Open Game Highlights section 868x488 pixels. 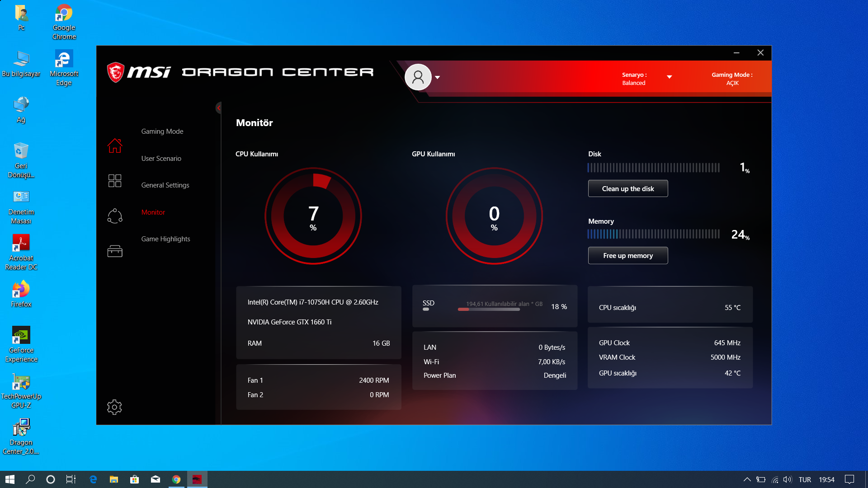click(x=165, y=239)
